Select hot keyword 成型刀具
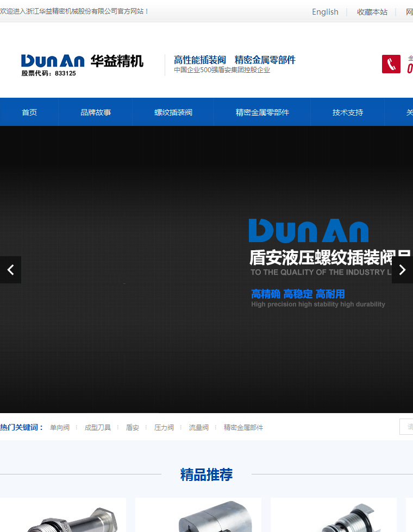The width and height of the screenshot is (413, 532). (98, 428)
